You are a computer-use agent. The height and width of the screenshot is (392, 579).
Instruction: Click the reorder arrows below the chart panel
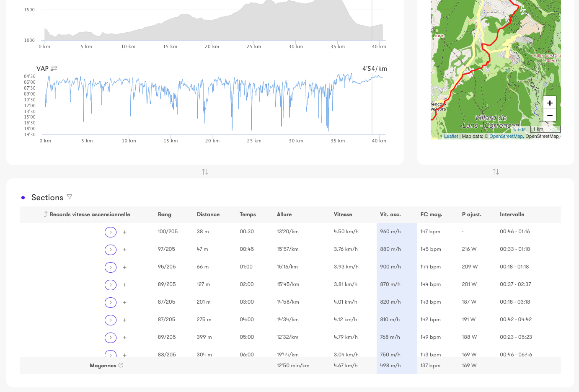coord(205,172)
